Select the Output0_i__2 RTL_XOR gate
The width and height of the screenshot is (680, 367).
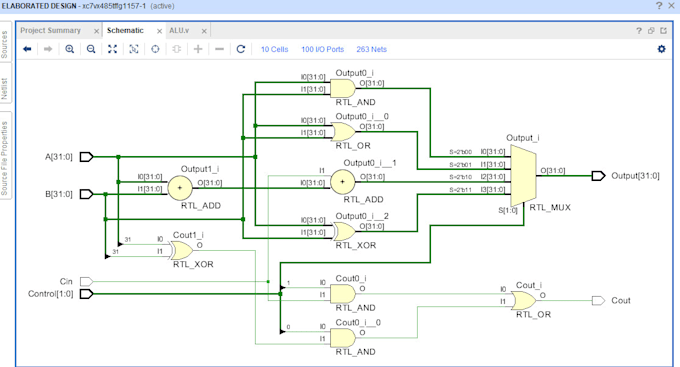coord(343,232)
